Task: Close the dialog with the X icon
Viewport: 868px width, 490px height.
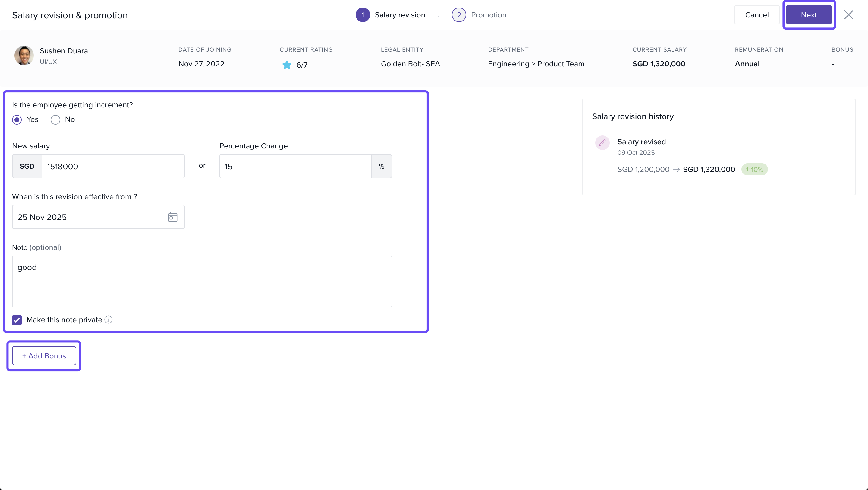Action: tap(848, 15)
